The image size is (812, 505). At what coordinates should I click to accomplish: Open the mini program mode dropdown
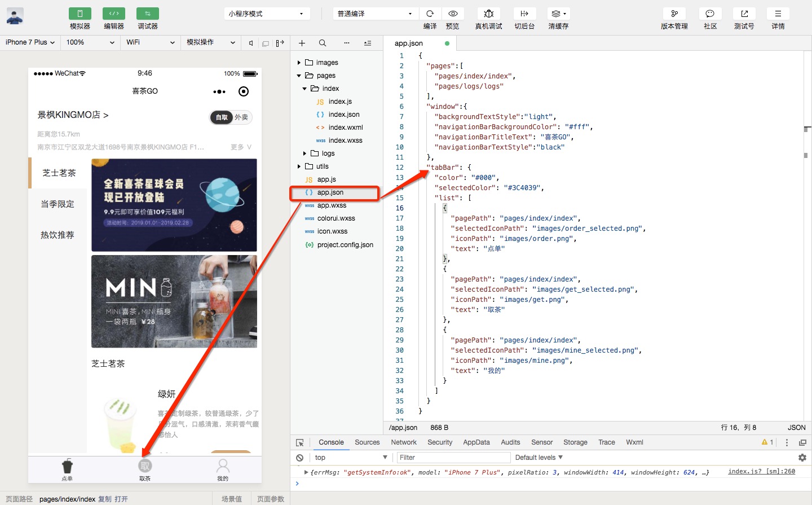[267, 14]
